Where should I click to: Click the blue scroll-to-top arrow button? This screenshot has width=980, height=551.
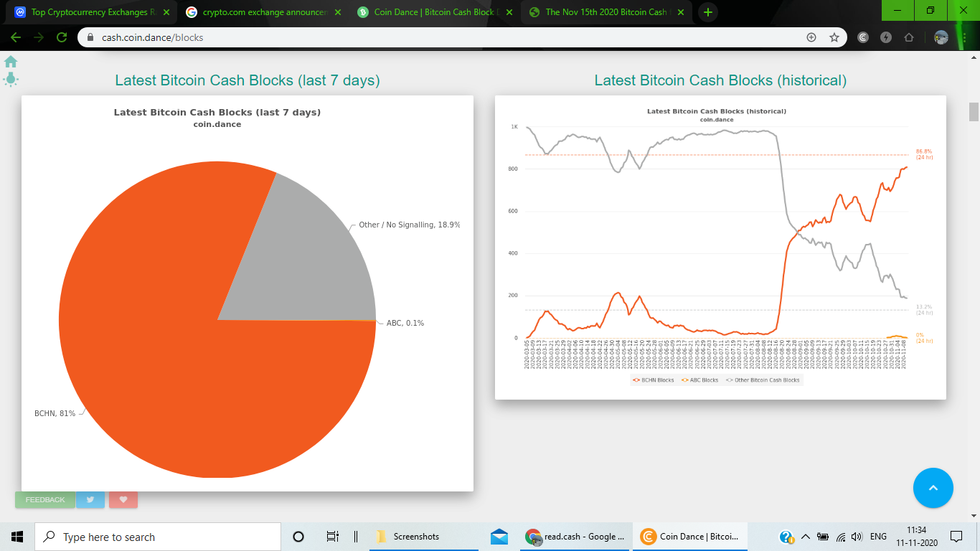(933, 488)
